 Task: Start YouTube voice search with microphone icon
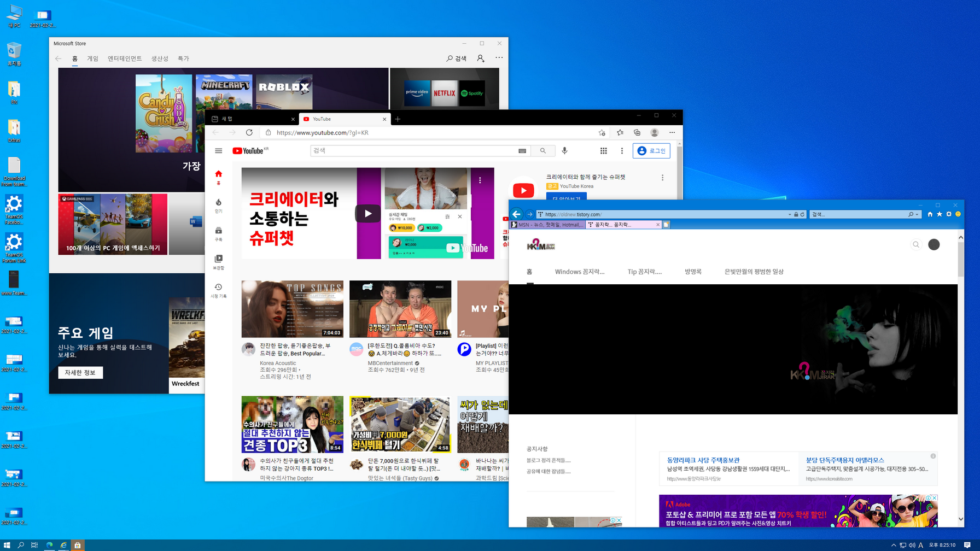point(564,151)
